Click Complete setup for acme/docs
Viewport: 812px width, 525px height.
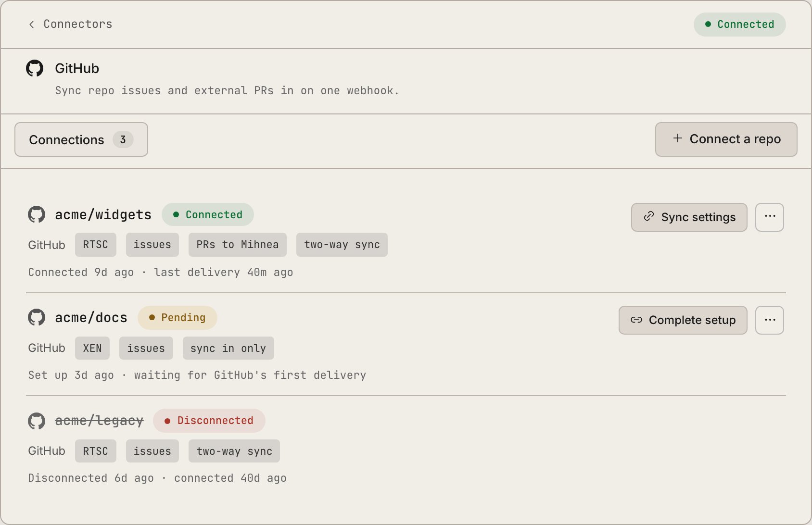click(683, 320)
